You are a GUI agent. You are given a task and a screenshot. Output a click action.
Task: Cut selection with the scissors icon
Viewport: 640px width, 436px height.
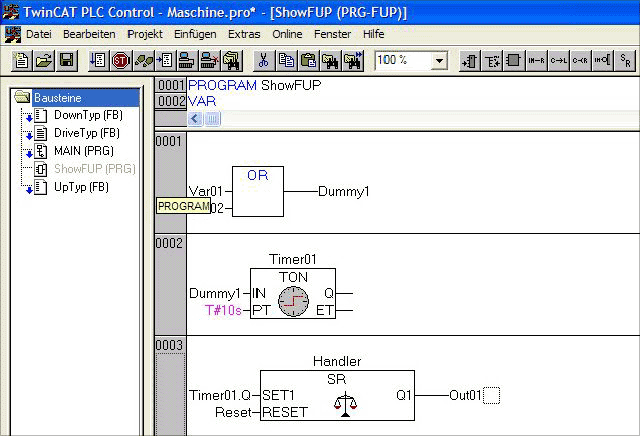264,61
